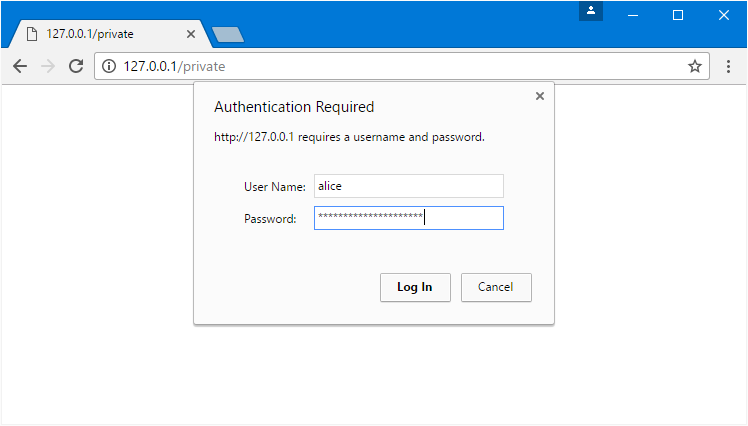Maximize the browser window
Viewport: 748px width, 426px height.
pos(678,15)
